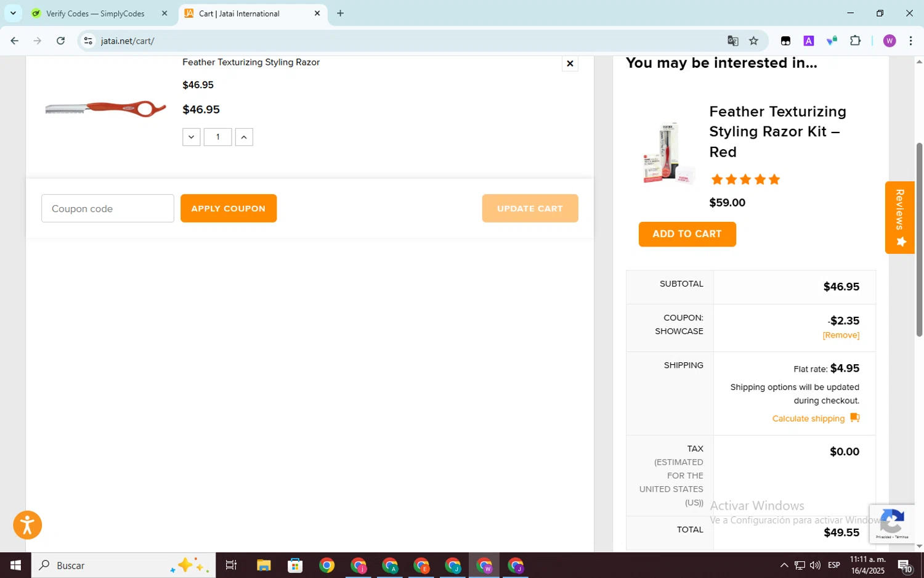This screenshot has width=924, height=578.
Task: Add Razor Kit Red to cart
Action: (687, 234)
